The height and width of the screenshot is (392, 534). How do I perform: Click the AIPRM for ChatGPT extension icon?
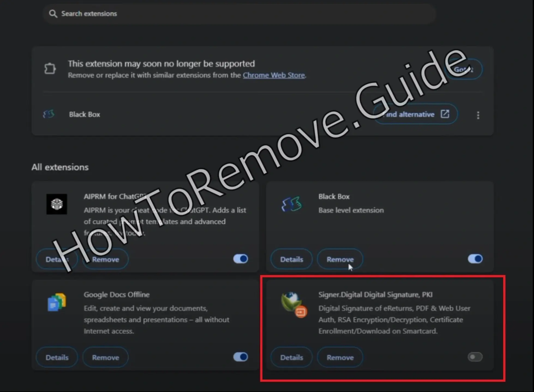coord(57,204)
